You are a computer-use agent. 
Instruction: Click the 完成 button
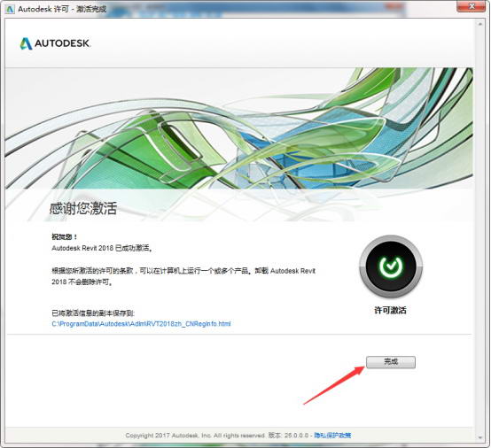pyautogui.click(x=391, y=362)
